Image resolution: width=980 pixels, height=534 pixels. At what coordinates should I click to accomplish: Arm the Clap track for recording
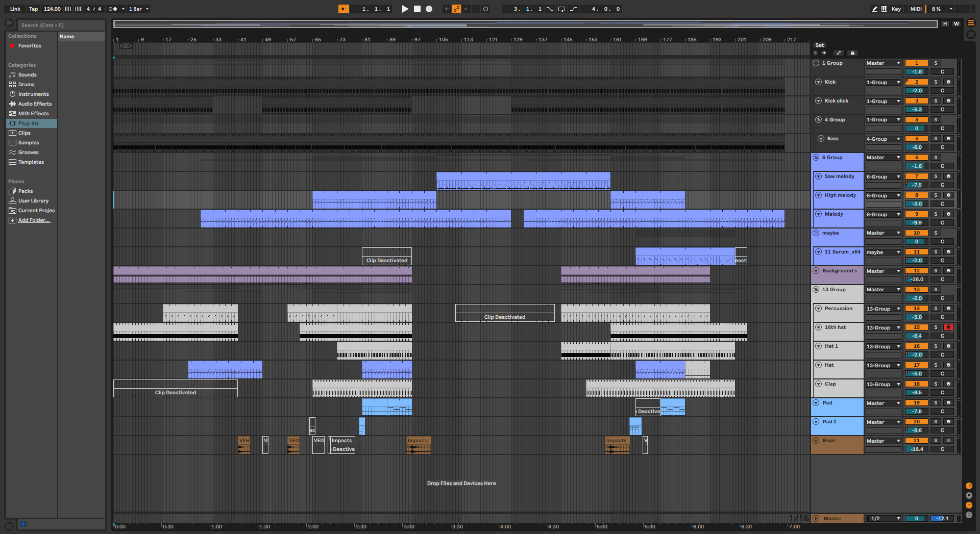(x=948, y=384)
